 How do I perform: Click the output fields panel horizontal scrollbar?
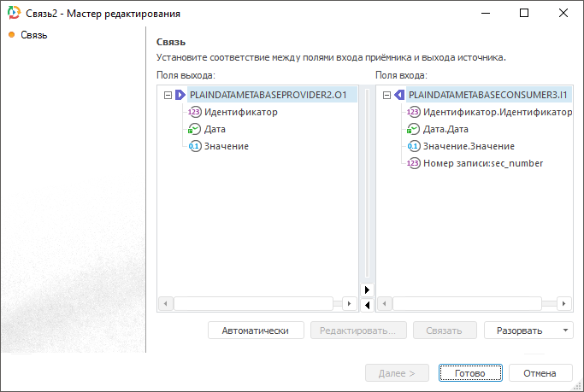point(252,303)
